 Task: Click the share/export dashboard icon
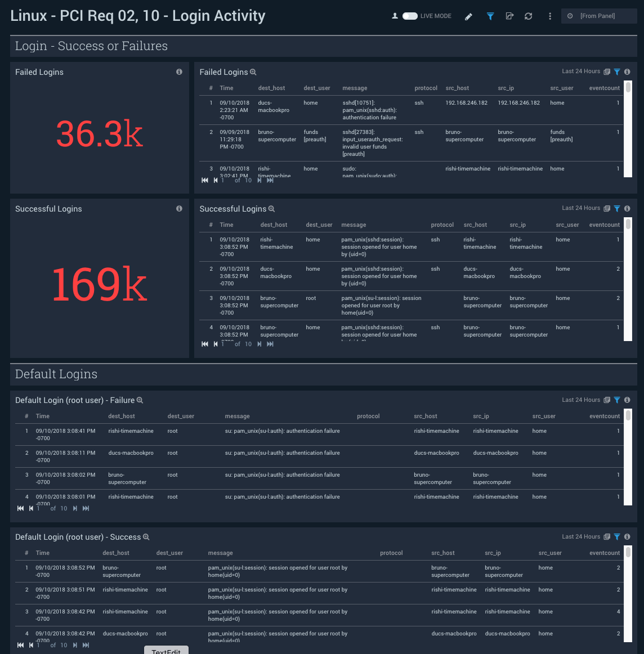(x=509, y=16)
